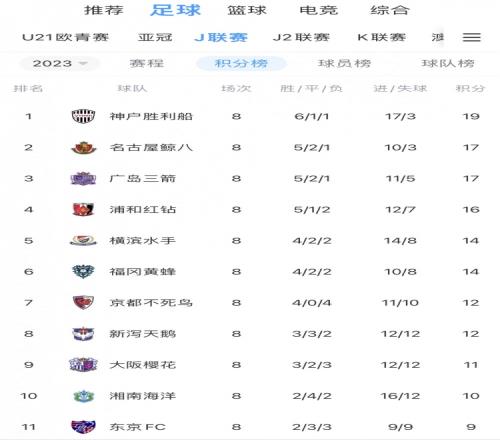Tap the 浦和红钻 team logo

click(x=83, y=209)
